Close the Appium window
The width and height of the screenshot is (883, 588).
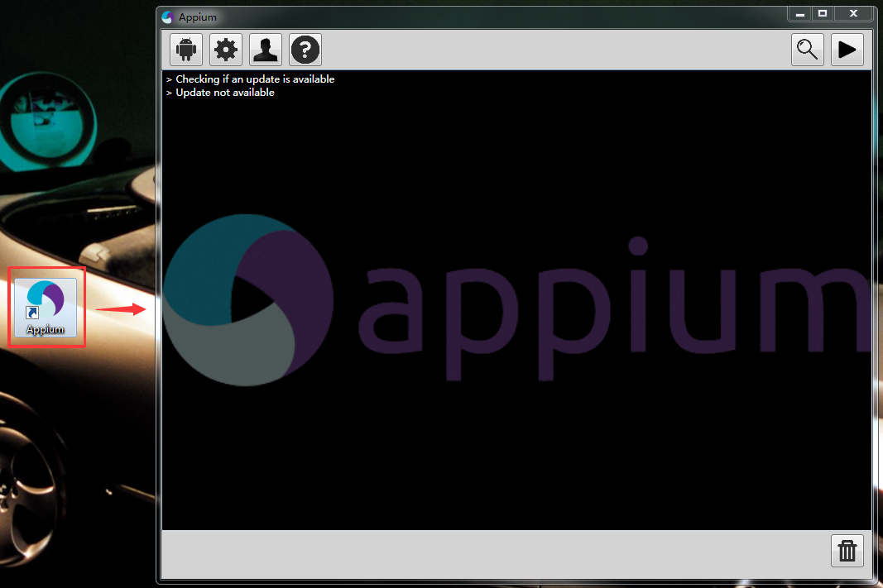[x=854, y=13]
